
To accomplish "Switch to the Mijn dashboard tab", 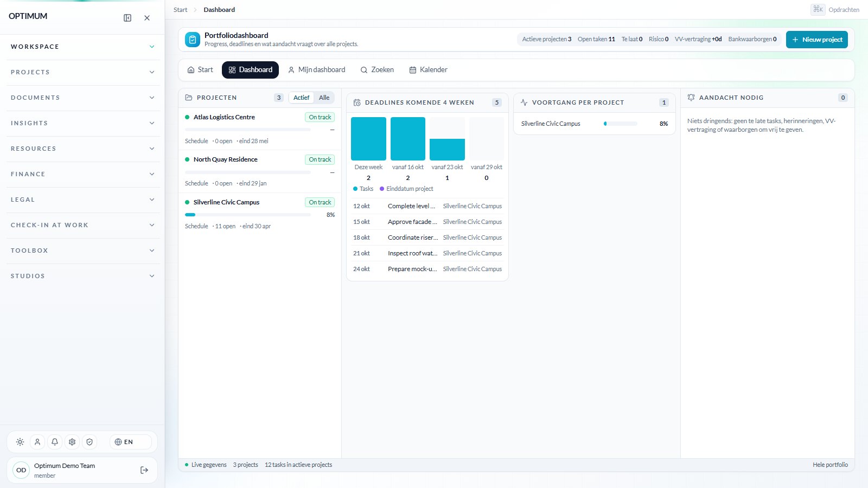I will (x=316, y=70).
